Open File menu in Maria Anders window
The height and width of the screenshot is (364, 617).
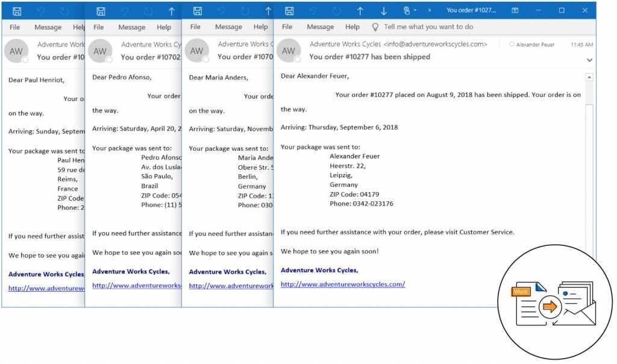click(x=195, y=27)
